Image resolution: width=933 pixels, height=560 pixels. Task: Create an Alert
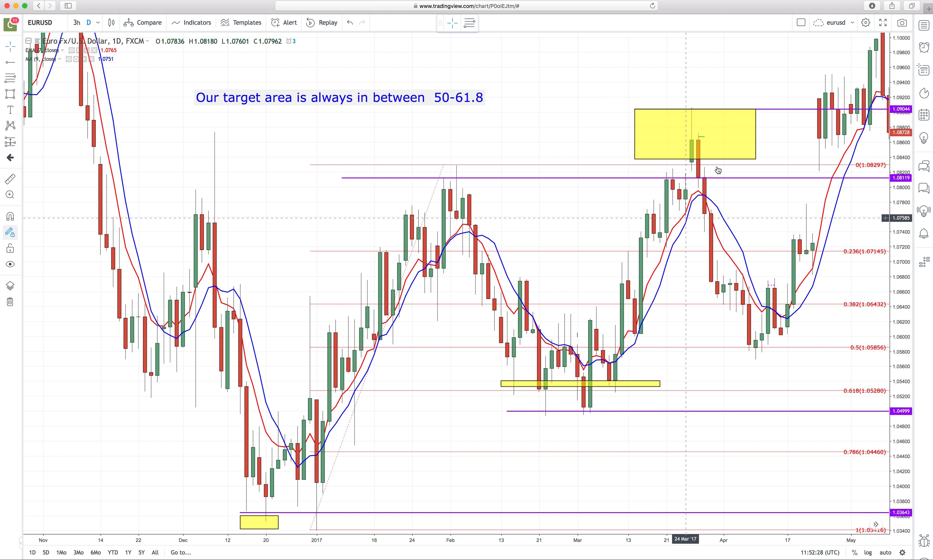(284, 23)
